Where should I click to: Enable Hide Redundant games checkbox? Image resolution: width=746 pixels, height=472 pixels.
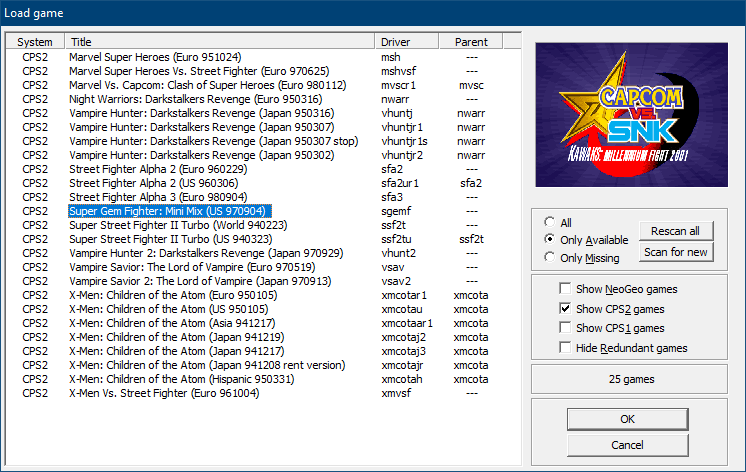[x=566, y=348]
